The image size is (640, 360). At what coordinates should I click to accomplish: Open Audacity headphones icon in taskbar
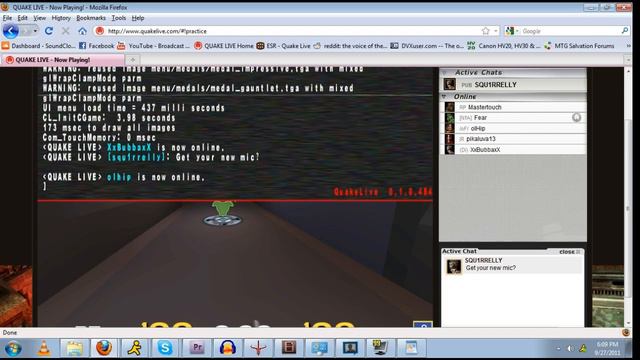point(227,348)
